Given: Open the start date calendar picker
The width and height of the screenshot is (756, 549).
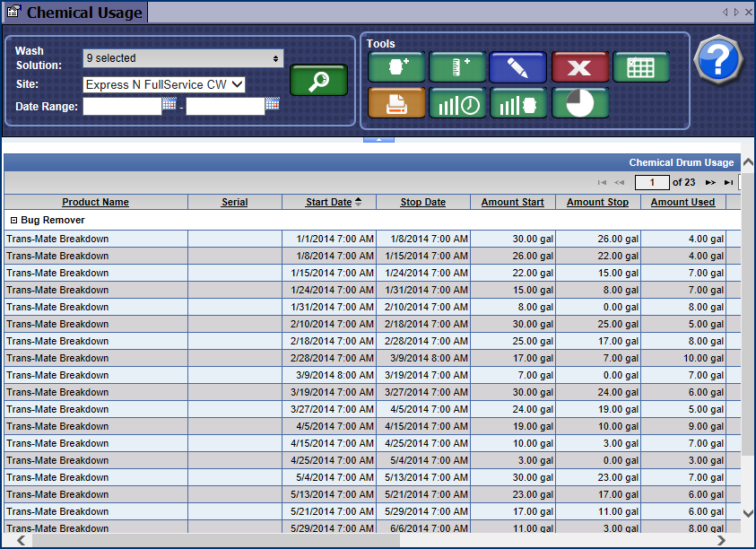Looking at the screenshot, I should coord(169,105).
